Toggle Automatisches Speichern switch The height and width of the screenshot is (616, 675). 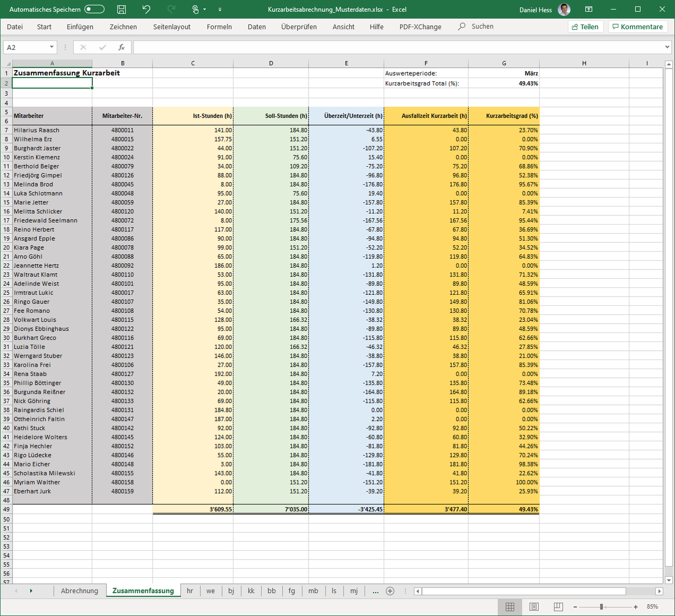94,9
